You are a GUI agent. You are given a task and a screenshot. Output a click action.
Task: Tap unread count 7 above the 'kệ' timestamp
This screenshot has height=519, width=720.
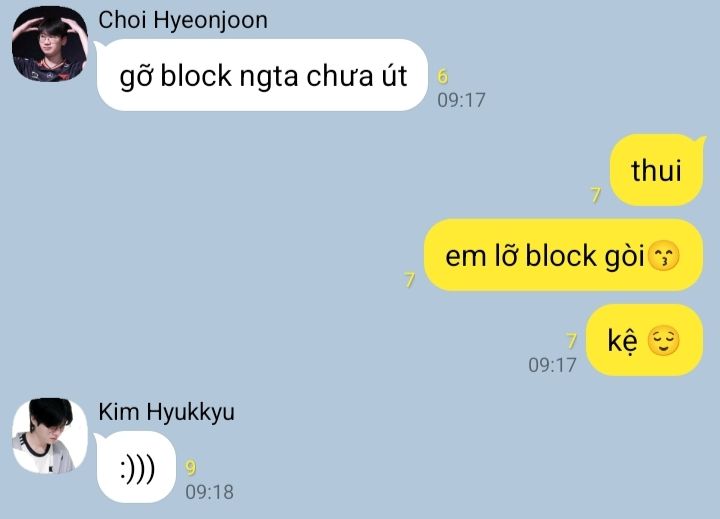(571, 341)
